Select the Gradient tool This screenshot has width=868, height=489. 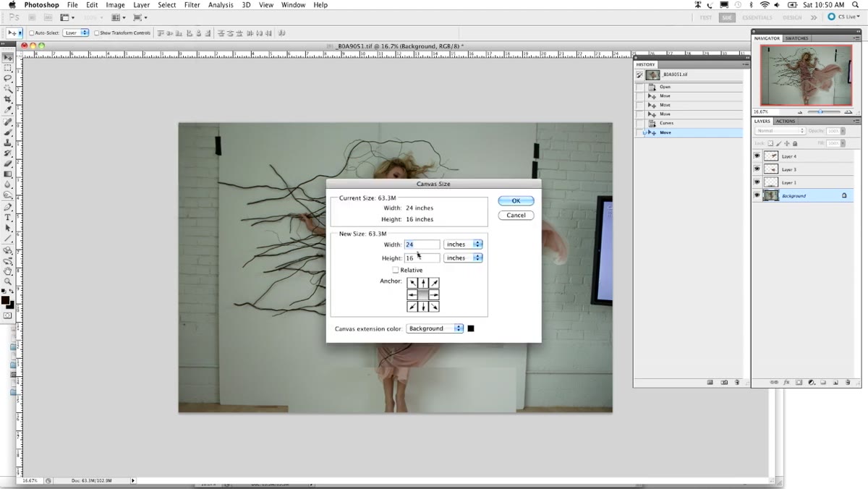coord(8,174)
